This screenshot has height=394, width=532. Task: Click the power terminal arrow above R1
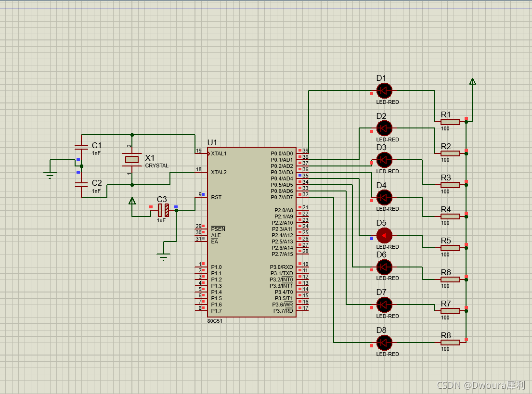[472, 81]
